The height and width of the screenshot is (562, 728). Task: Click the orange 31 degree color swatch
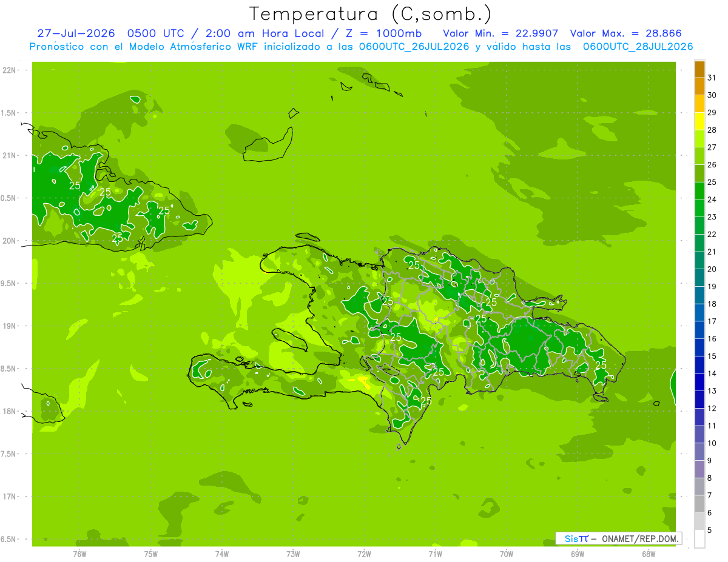click(x=699, y=69)
